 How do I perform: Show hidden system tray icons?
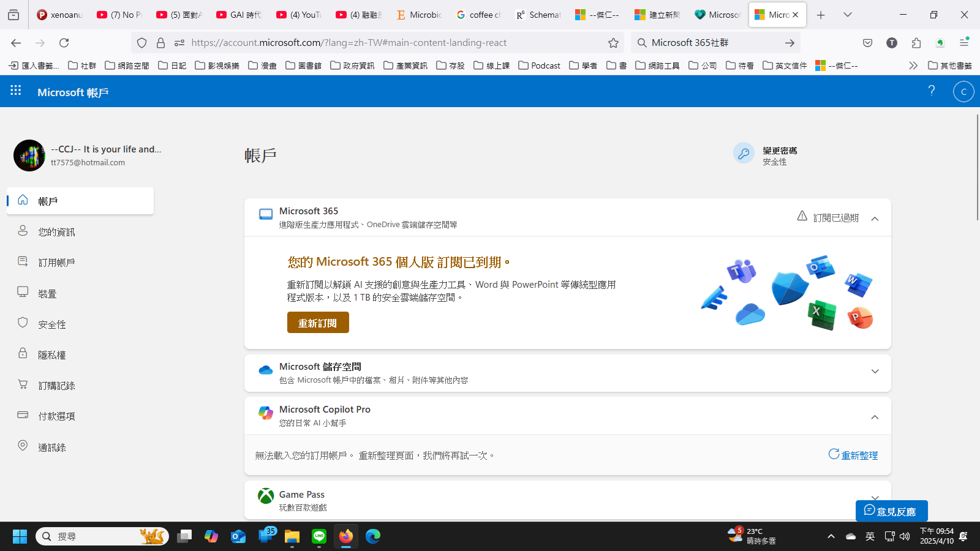[x=831, y=537]
